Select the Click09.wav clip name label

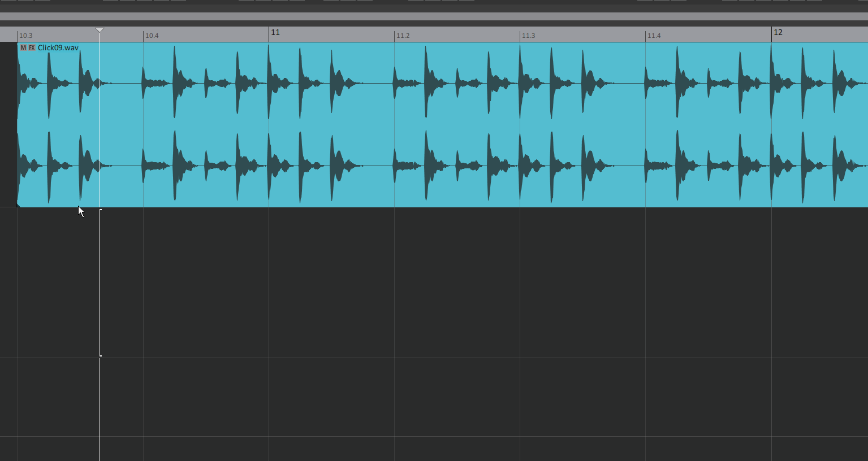58,48
